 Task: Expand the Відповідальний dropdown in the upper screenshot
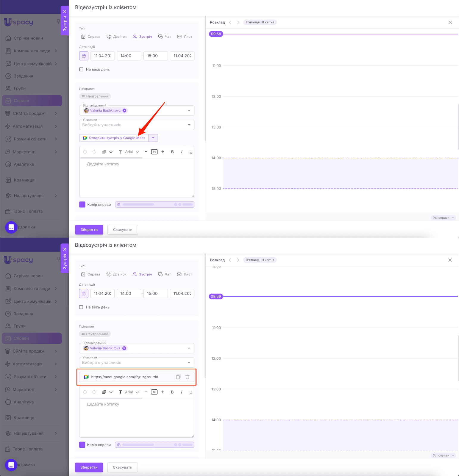pyautogui.click(x=189, y=111)
